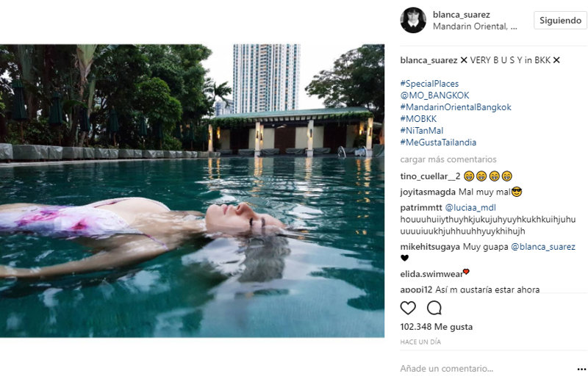The width and height of the screenshot is (588, 382).
Task: Open the #MandarinOrientalBangkok hashtag
Action: [456, 107]
